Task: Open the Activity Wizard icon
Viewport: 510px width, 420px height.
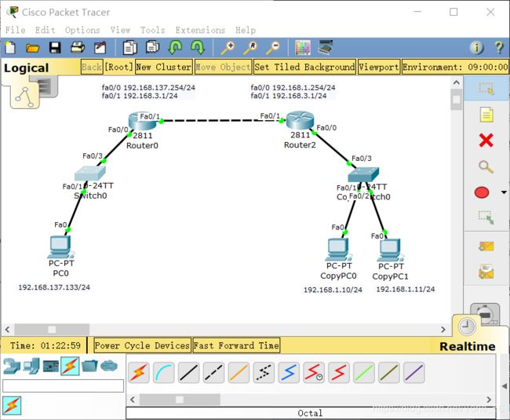Action: [x=100, y=48]
